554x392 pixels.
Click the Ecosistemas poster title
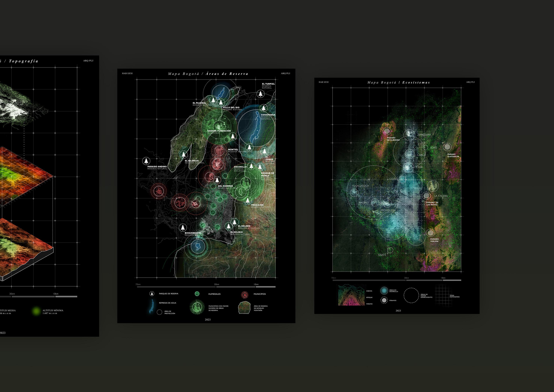[x=398, y=83]
